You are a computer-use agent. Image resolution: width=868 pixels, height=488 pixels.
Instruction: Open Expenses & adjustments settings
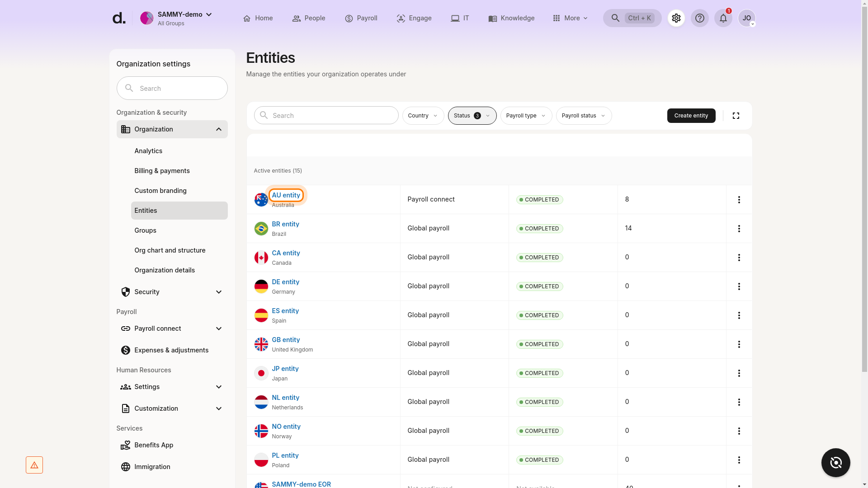172,350
